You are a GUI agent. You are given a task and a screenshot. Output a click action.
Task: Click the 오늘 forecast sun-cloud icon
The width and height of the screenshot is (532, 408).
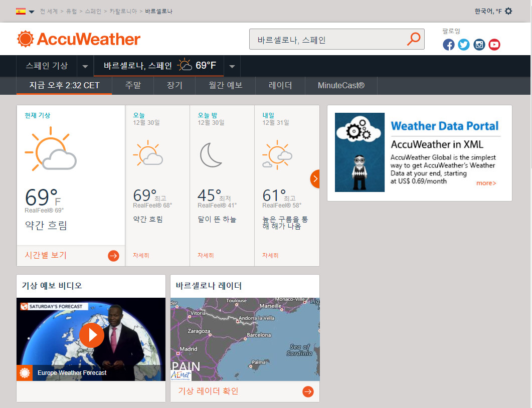coord(148,153)
